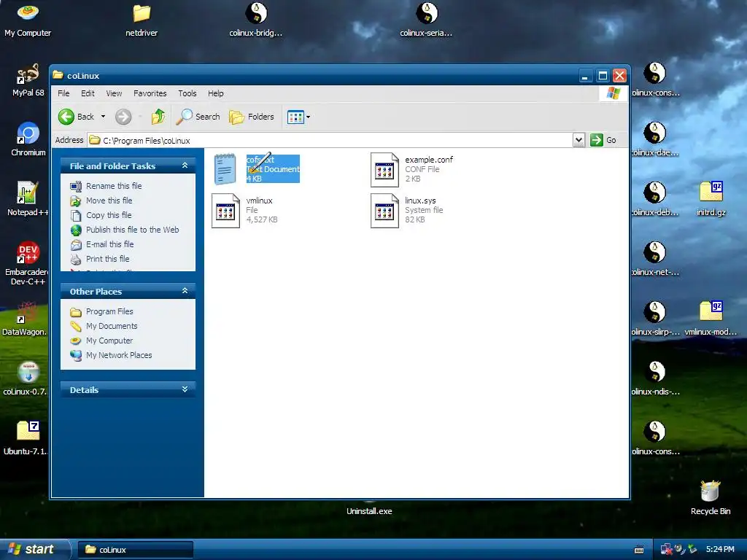Click coLinux taskbar button

coord(135,550)
